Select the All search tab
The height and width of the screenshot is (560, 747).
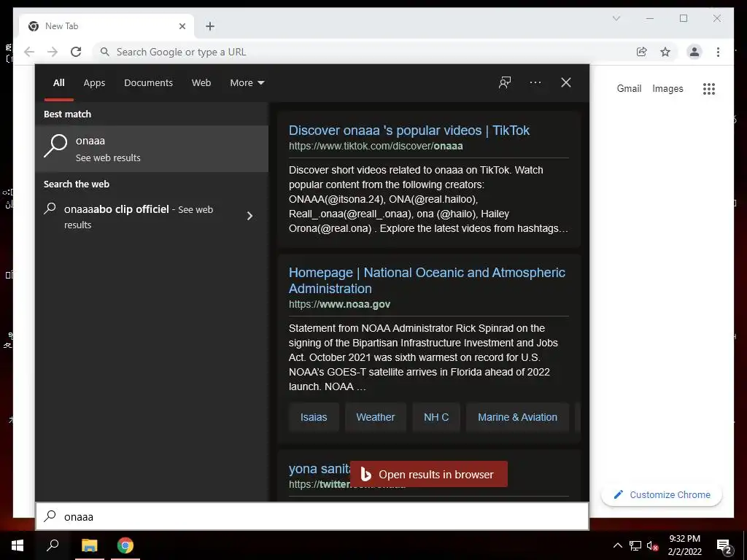coord(59,83)
